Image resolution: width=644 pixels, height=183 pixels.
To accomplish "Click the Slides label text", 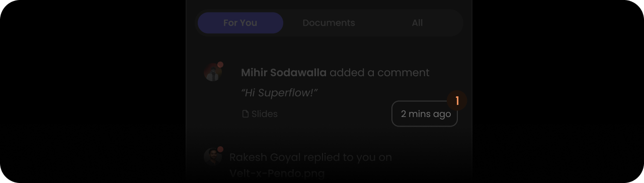I will point(265,114).
